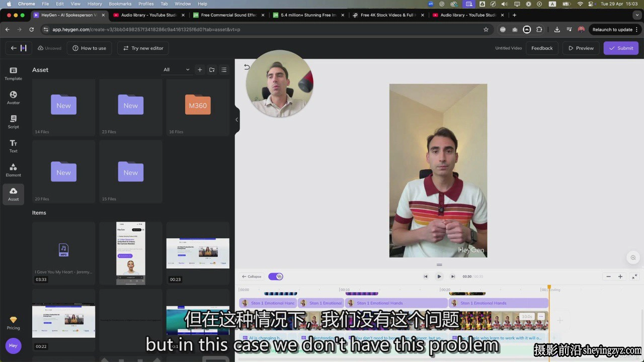Click the canvas zoom magnifier icon

pyautogui.click(x=633, y=258)
